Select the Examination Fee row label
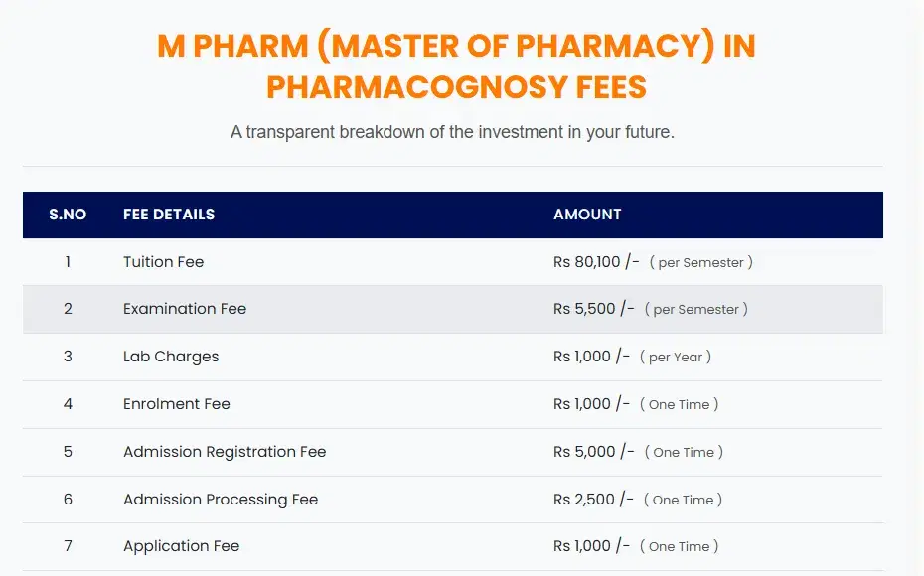The width and height of the screenshot is (924, 576). [185, 309]
